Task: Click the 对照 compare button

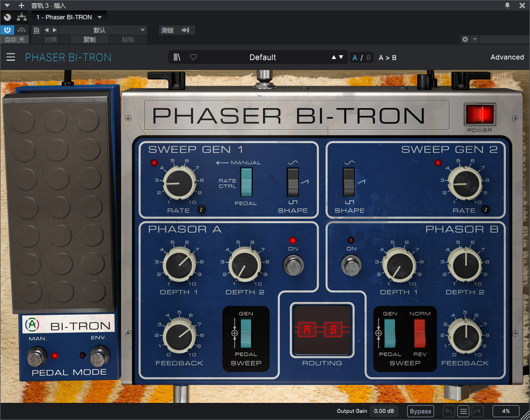Action: 51,40
